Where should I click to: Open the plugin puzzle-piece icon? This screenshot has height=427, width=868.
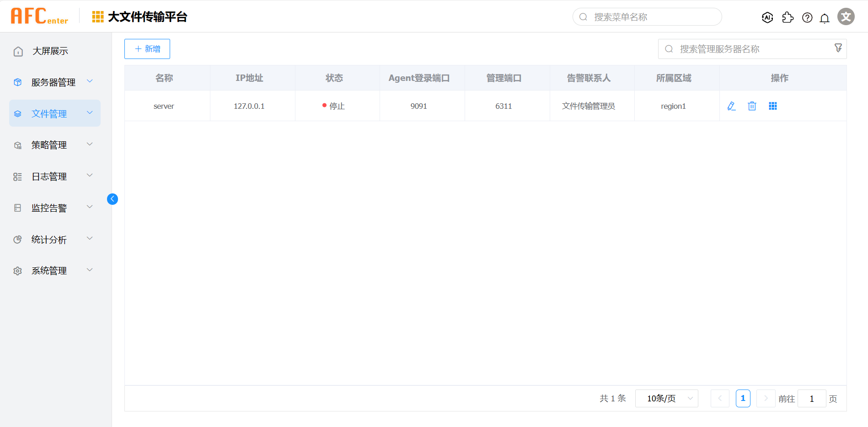788,17
